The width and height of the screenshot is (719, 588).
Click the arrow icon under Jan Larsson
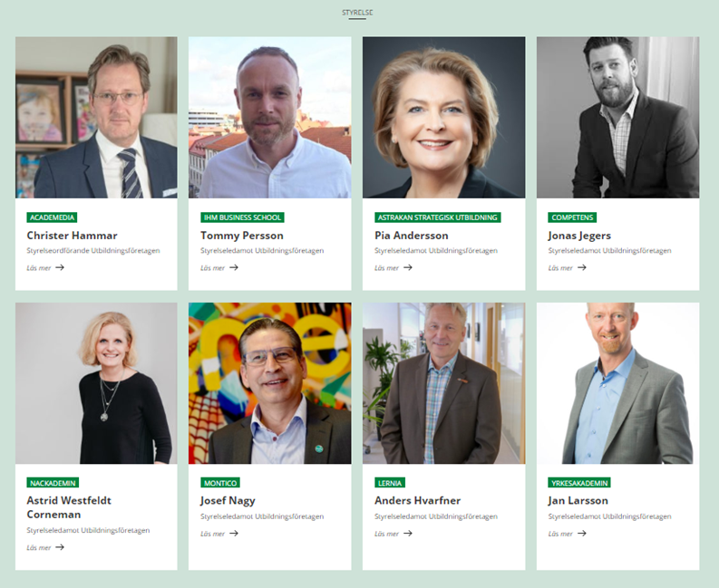[582, 533]
